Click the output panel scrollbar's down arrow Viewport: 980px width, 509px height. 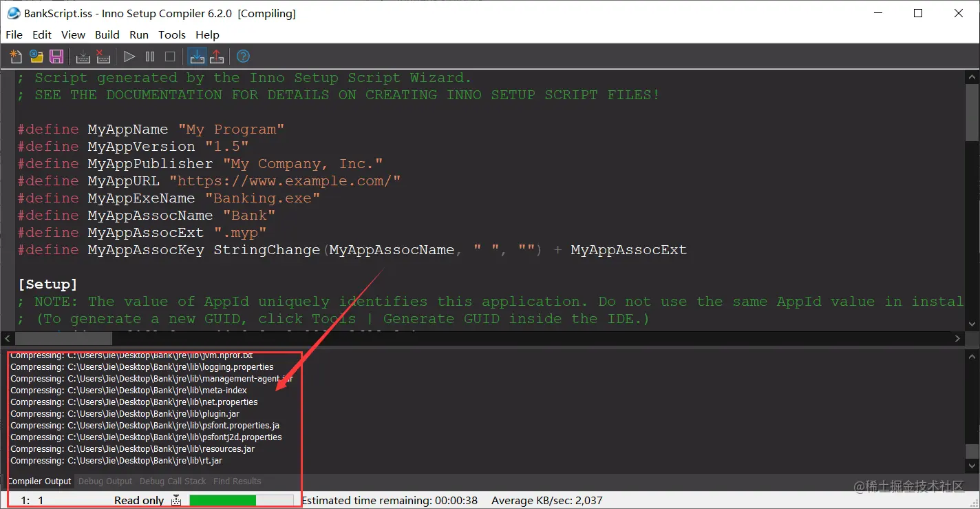[972, 466]
